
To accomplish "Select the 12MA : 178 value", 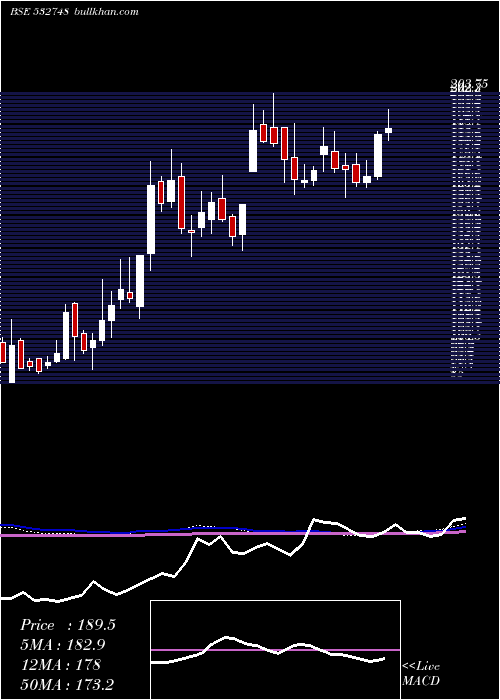I will click(x=60, y=665).
